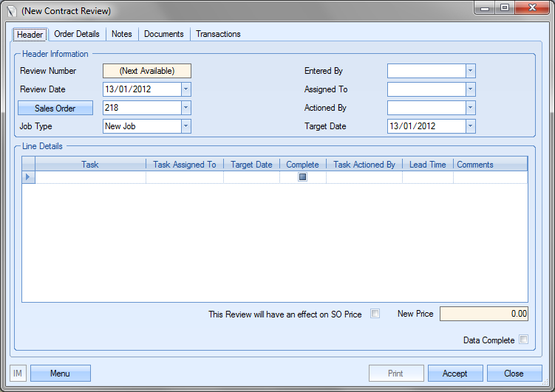The height and width of the screenshot is (392, 555).
Task: Open the Menu button
Action: [x=60, y=374]
